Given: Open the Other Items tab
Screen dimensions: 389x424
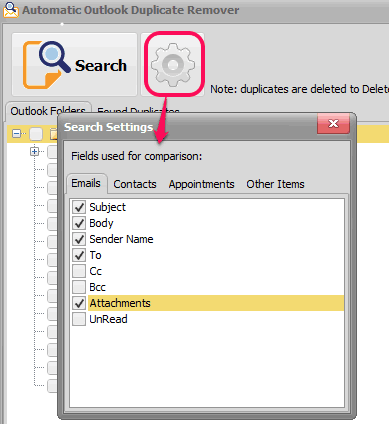Looking at the screenshot, I should click(275, 184).
